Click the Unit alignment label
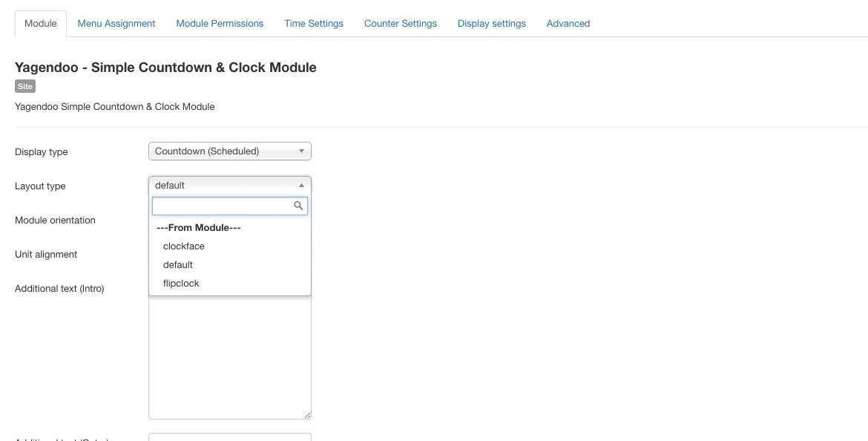Viewport: 868px width, 441px height. coord(46,255)
